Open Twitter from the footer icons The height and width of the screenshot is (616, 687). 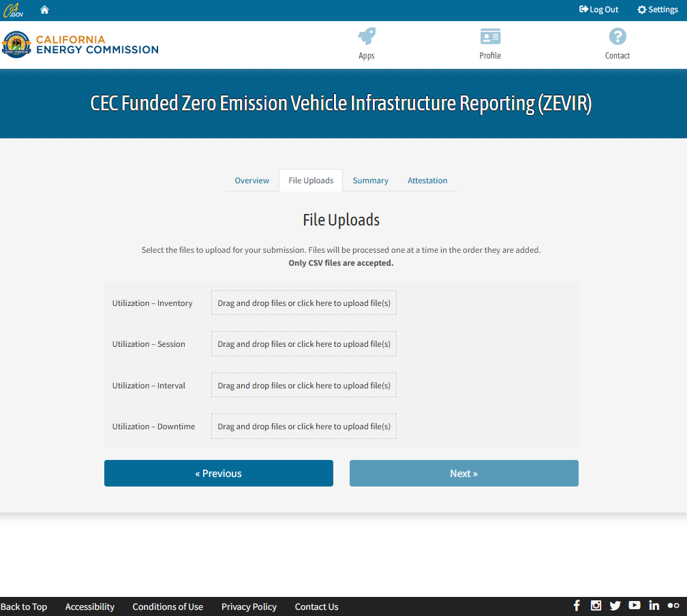(615, 605)
